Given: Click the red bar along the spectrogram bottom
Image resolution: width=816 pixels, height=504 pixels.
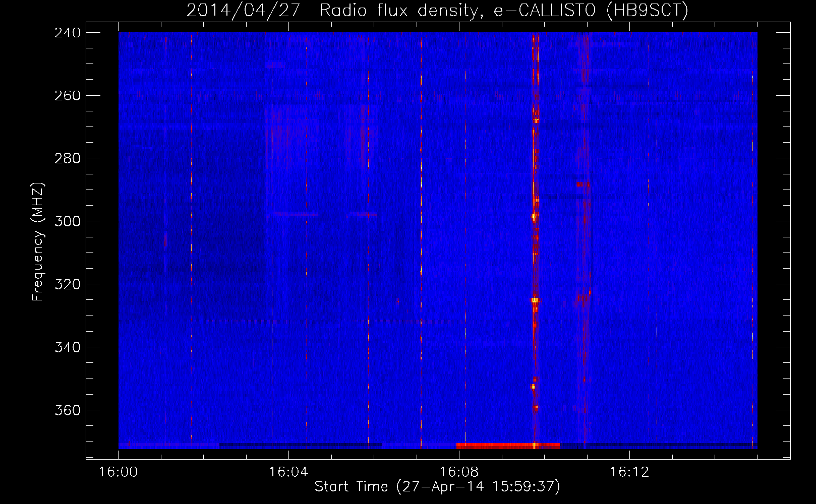Looking at the screenshot, I should [508, 446].
